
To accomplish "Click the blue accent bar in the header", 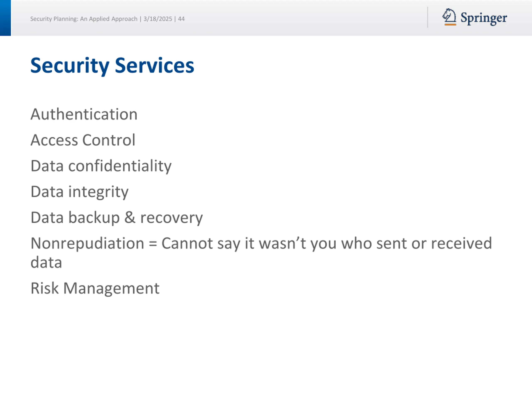I will (5, 18).
